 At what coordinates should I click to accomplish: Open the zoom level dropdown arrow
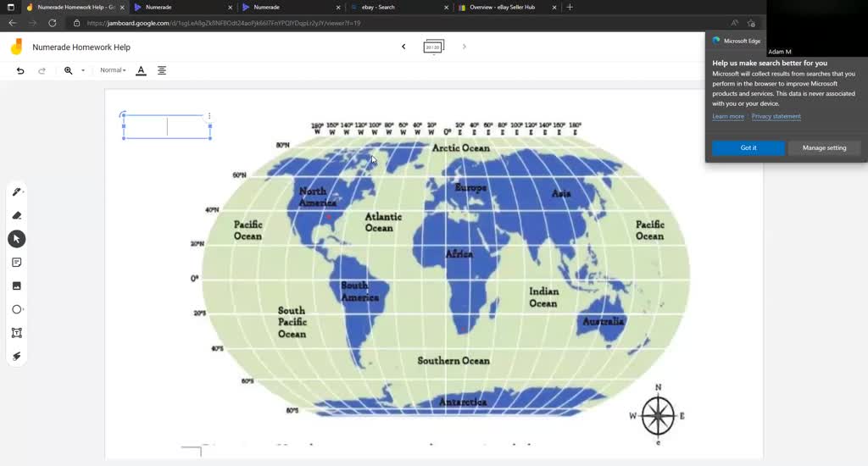(x=83, y=70)
